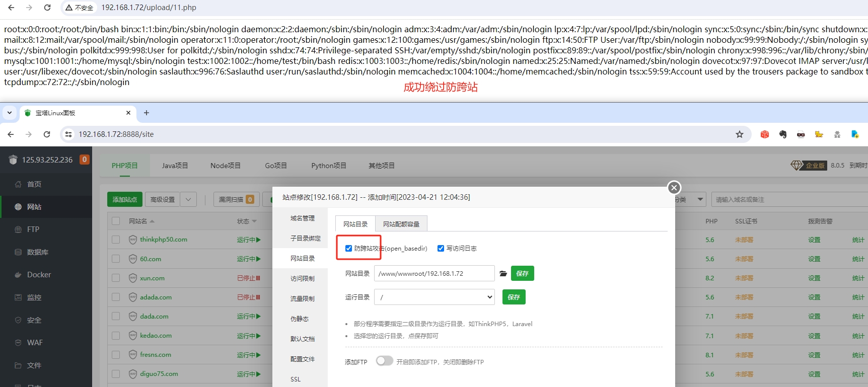Close the 站点修改 dialog

click(x=674, y=188)
